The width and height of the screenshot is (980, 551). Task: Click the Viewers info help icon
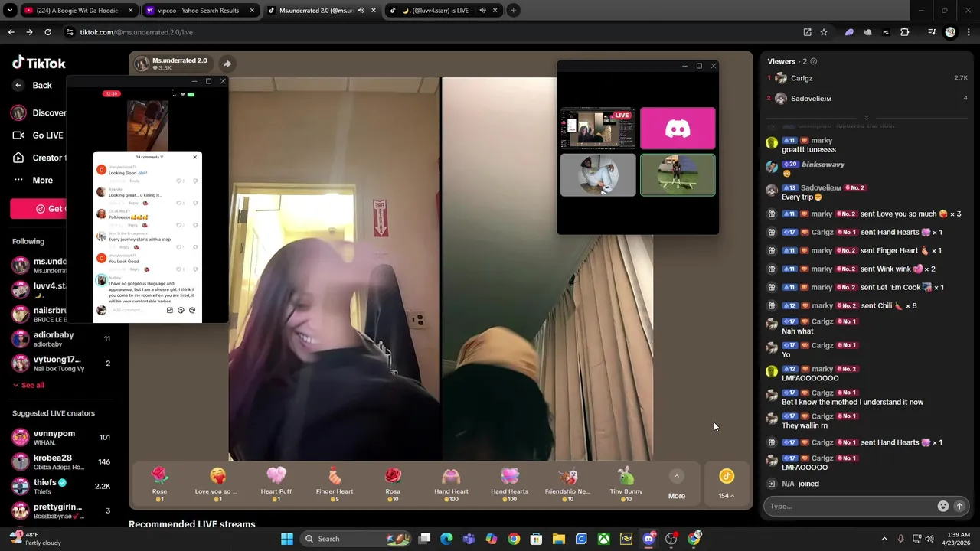[x=813, y=61]
